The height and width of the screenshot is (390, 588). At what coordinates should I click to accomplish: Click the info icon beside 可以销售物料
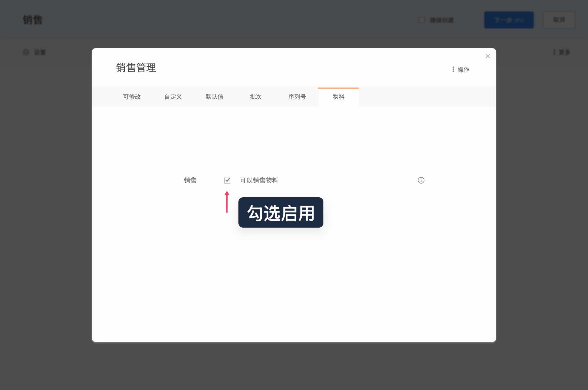(421, 180)
